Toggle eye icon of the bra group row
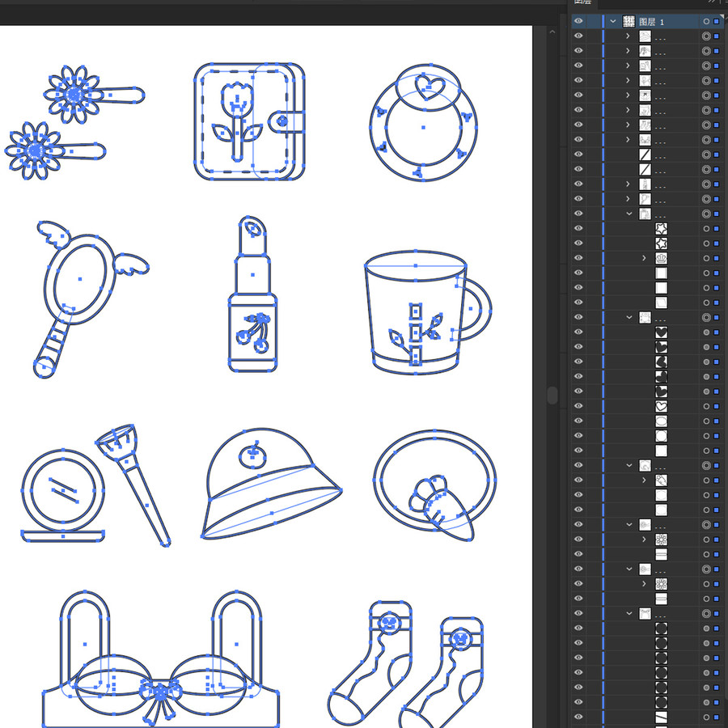The image size is (728, 728). (578, 139)
